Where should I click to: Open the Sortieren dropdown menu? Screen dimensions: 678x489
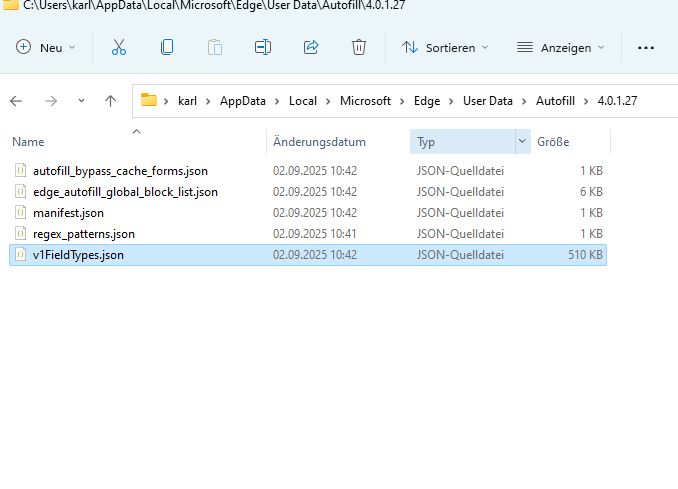tap(445, 48)
